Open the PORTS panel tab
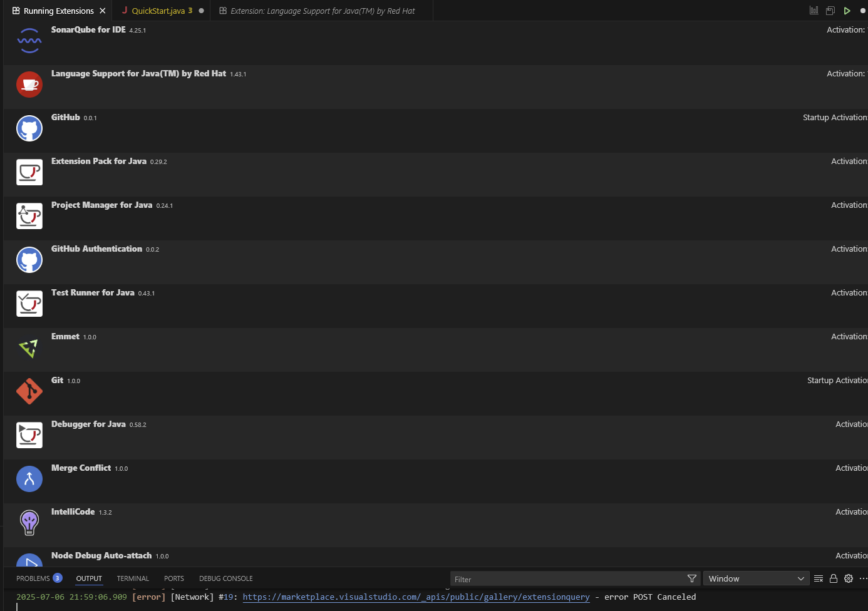868x611 pixels. point(174,578)
